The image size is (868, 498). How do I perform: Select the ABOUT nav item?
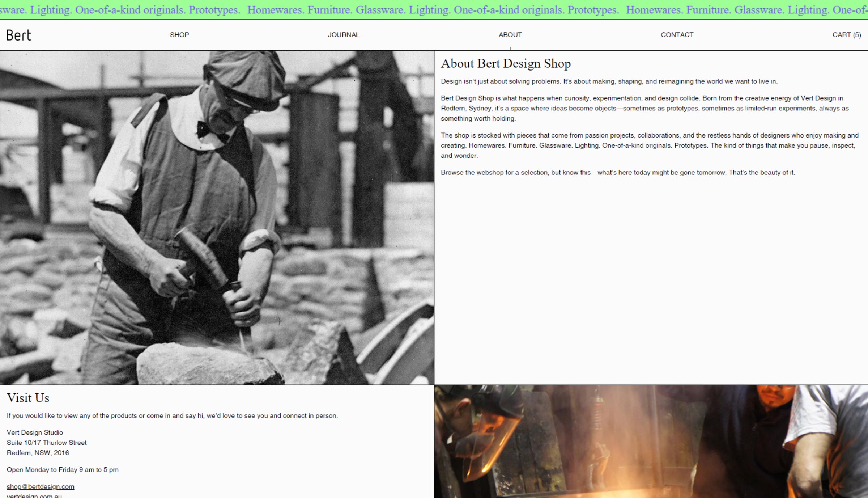tap(510, 35)
